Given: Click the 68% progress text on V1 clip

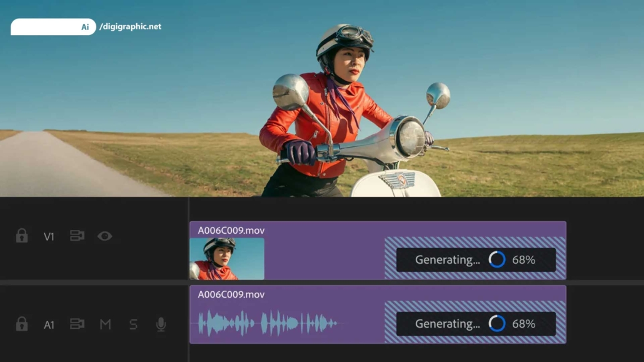Looking at the screenshot, I should point(523,260).
